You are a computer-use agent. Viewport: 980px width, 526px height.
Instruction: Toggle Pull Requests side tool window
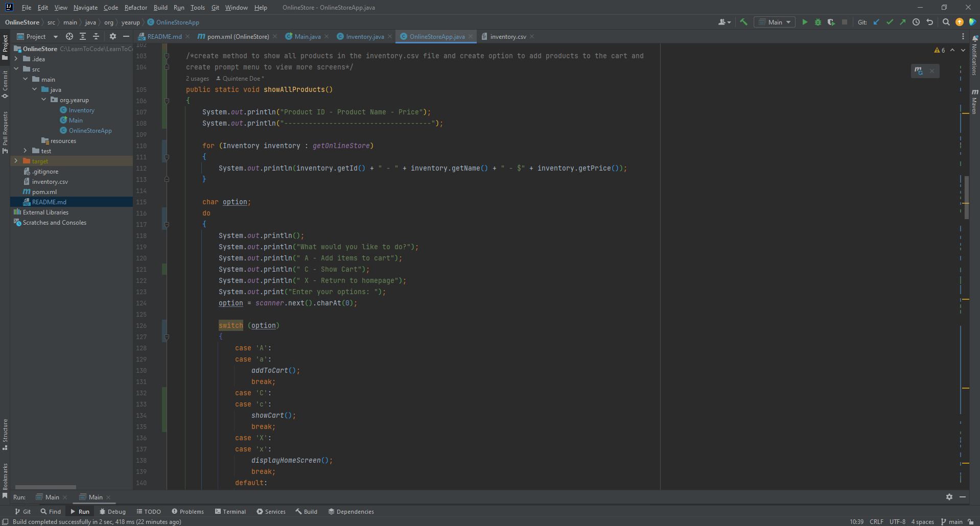(5, 132)
